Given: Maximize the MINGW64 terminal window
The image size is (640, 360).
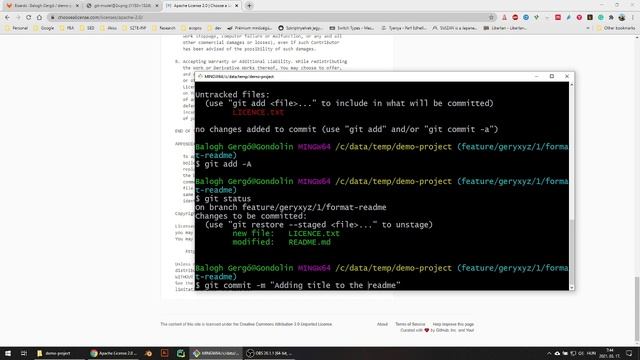Looking at the screenshot, I should click(552, 76).
